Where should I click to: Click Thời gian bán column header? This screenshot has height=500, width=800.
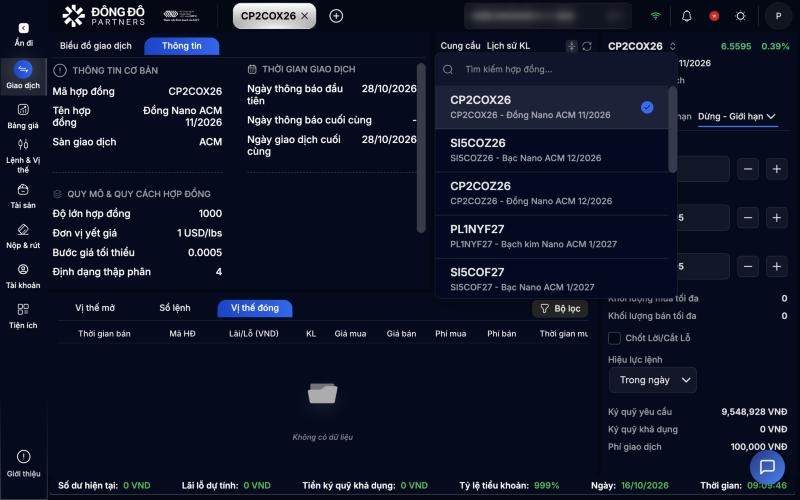coord(104,334)
